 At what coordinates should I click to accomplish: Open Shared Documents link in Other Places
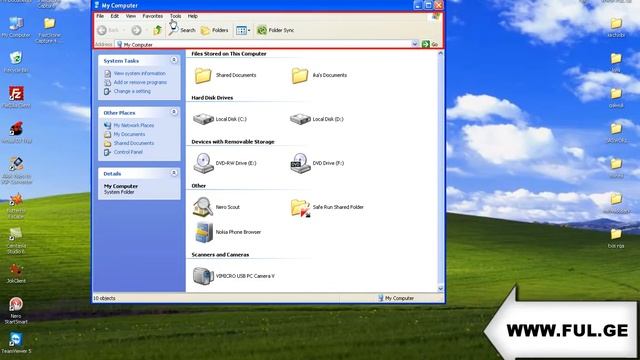[x=133, y=143]
